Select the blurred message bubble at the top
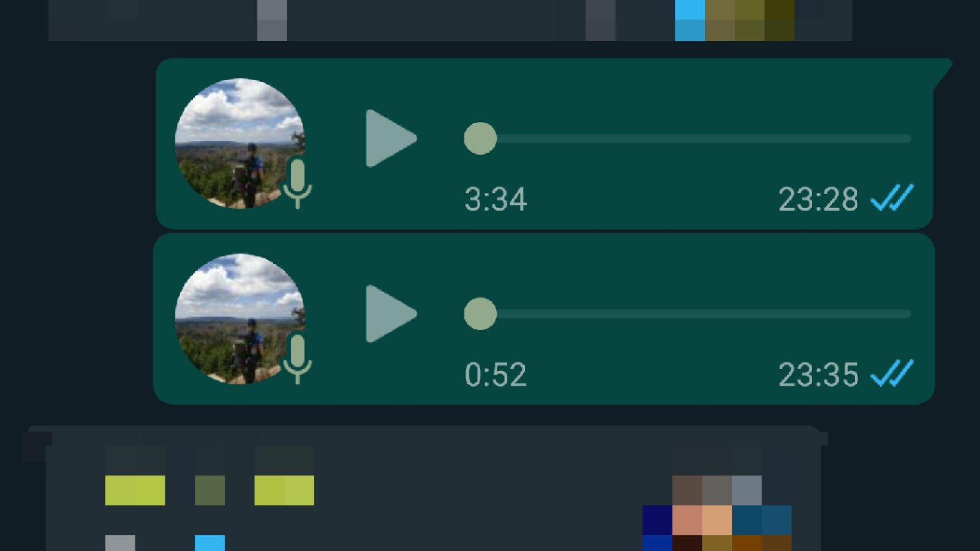 450,20
